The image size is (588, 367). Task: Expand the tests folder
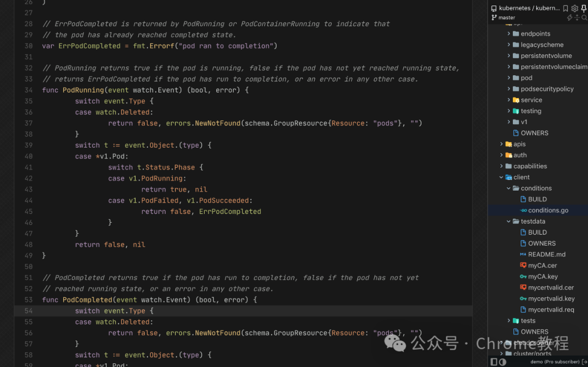[x=509, y=321]
